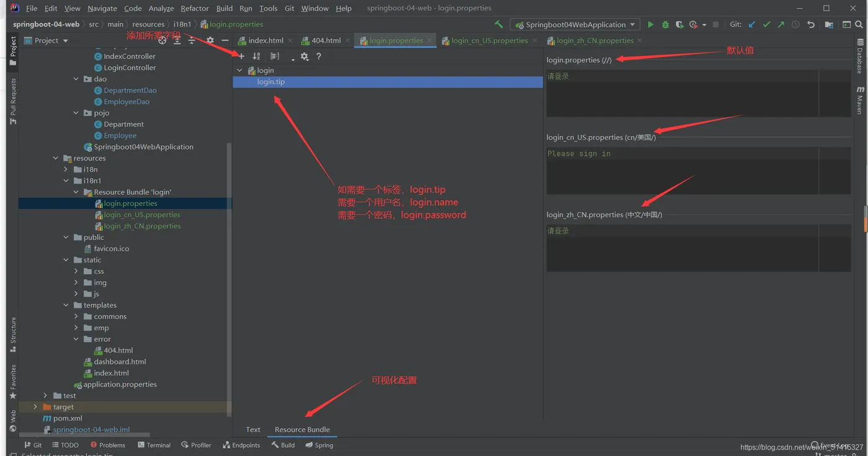Collapse the 'login' key group
The image size is (868, 456).
239,70
